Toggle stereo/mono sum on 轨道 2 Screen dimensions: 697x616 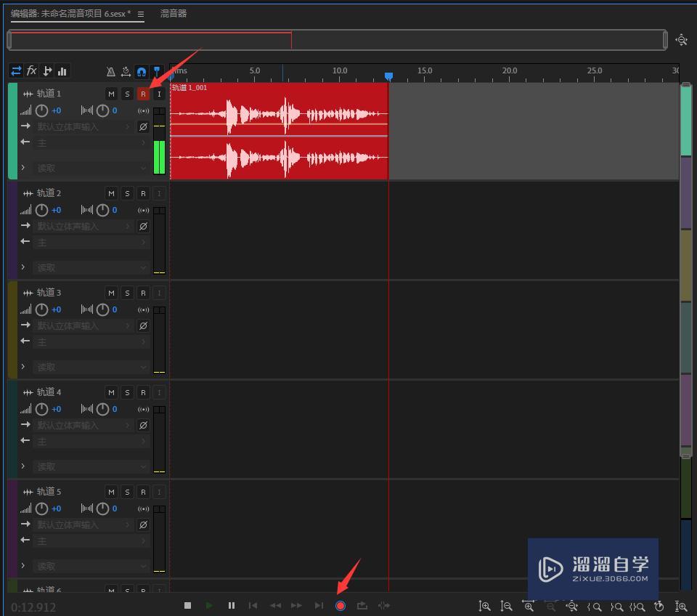pyautogui.click(x=143, y=210)
